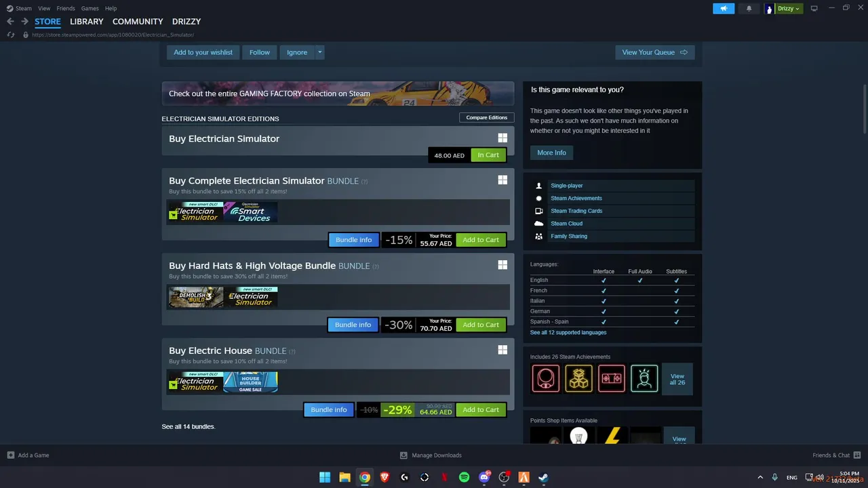Open Discord from the taskbar
This screenshot has width=868, height=488.
pos(484,477)
